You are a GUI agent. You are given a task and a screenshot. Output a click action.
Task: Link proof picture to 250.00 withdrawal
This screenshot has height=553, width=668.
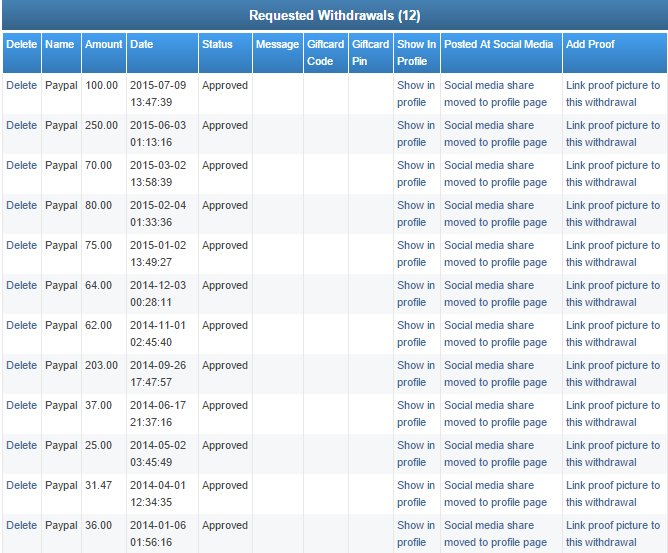(x=613, y=134)
